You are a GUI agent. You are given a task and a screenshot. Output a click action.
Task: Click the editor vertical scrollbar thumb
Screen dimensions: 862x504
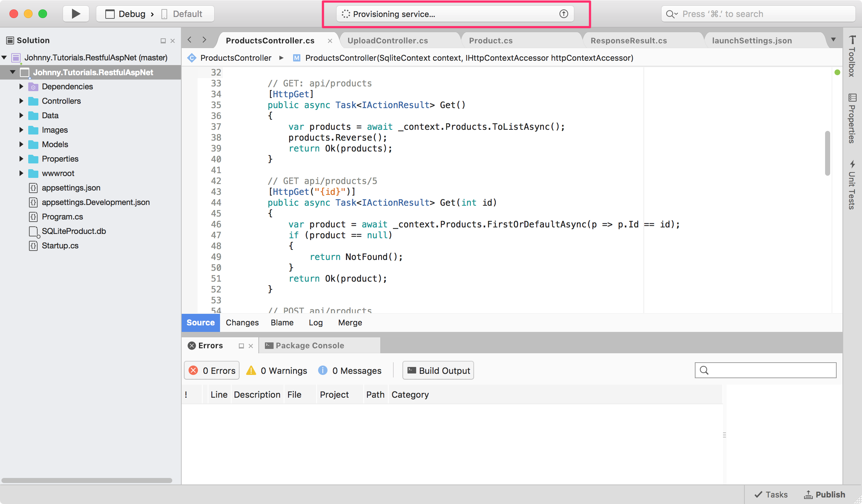[x=828, y=153]
